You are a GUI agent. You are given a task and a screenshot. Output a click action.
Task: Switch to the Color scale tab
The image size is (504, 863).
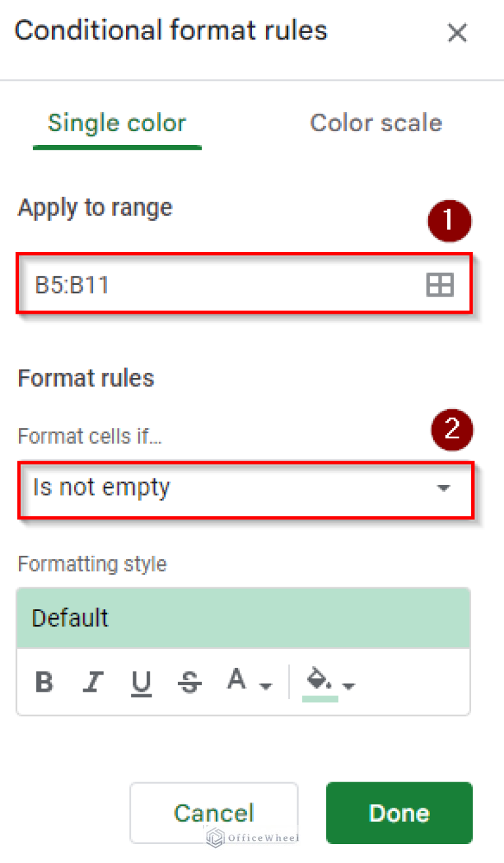point(375,123)
